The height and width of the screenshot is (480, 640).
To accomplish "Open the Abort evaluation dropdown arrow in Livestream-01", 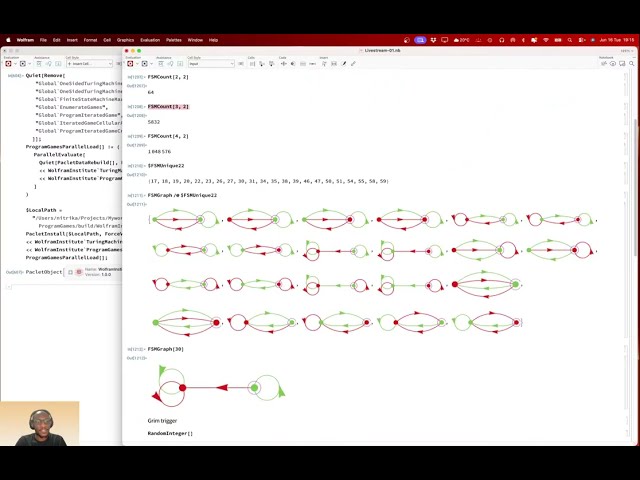I will pyautogui.click(x=151, y=64).
